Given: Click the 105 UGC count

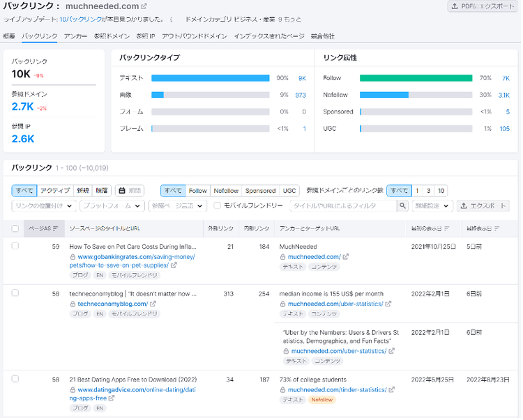Looking at the screenshot, I should coord(504,129).
